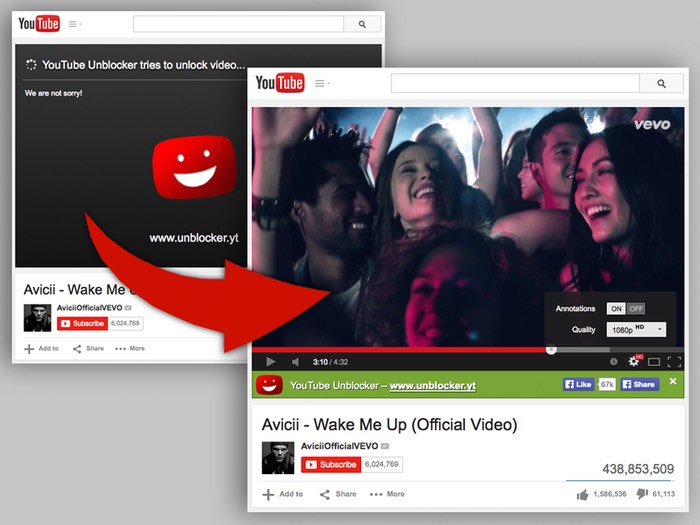Click the 3:10 / 4:32 time display

coord(330,362)
